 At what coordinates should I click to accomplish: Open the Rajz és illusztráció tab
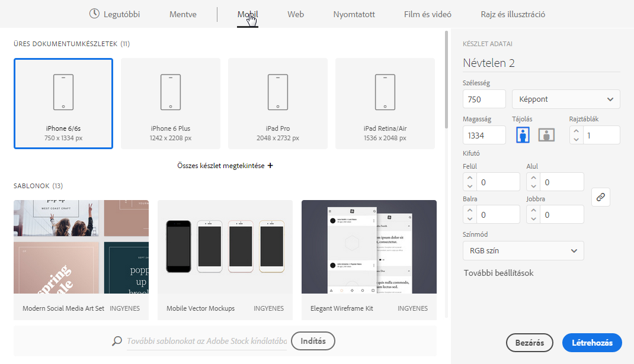coord(513,14)
